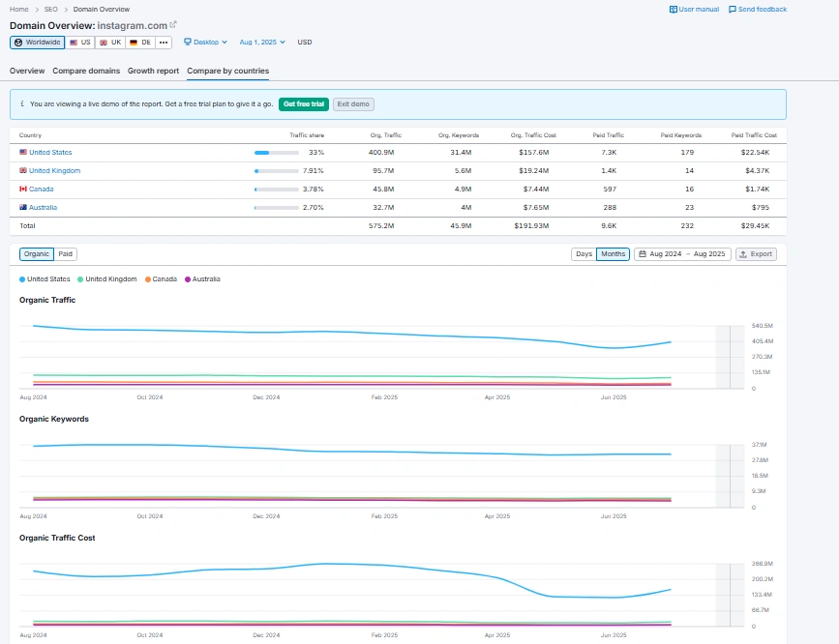The image size is (839, 644).
Task: Choose the US flag database
Action: [x=80, y=43]
